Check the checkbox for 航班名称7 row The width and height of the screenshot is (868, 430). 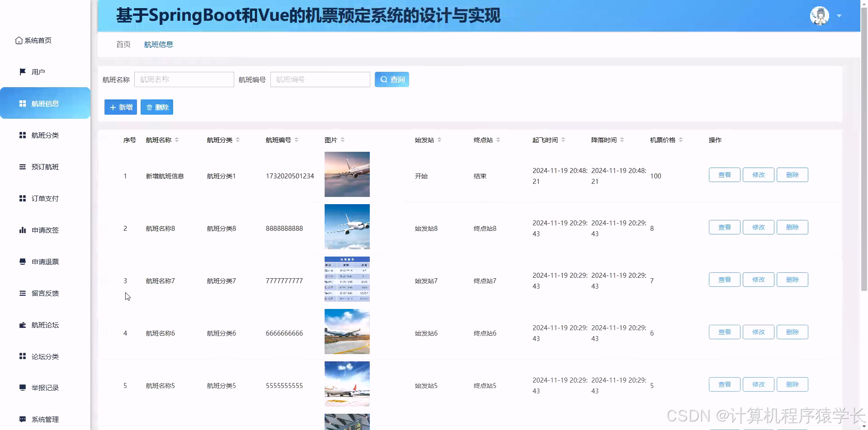coord(104,280)
